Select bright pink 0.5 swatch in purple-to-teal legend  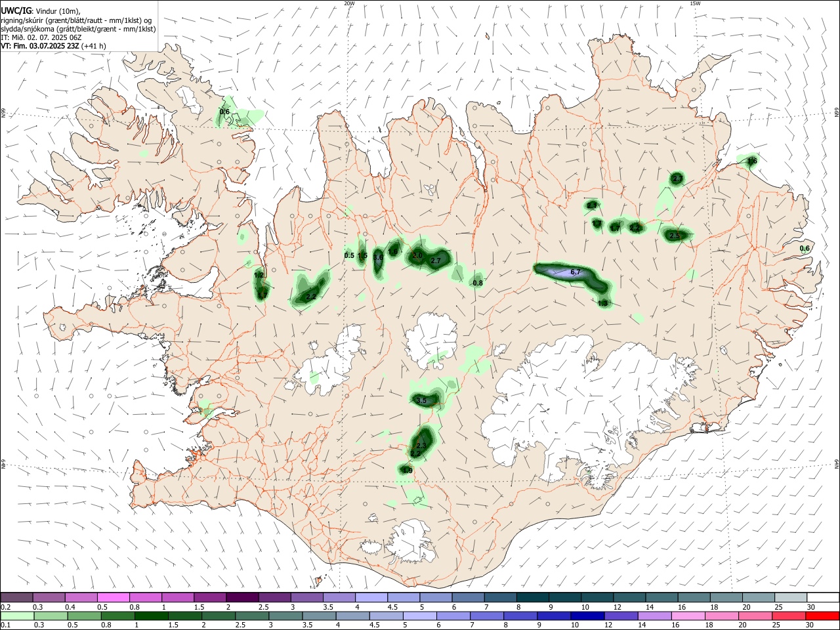(x=113, y=597)
